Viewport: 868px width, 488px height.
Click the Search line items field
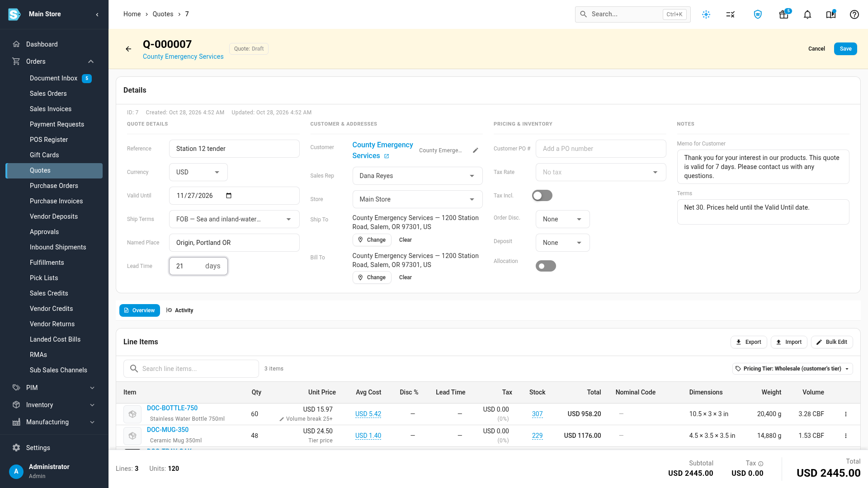click(x=191, y=369)
